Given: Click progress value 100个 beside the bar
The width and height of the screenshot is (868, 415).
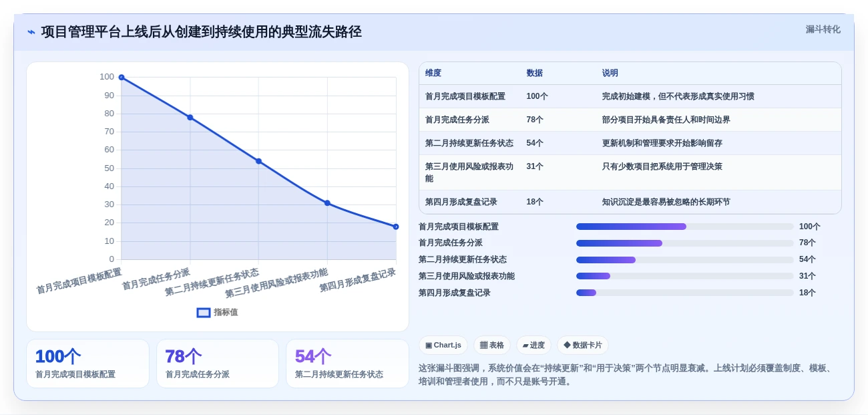Looking at the screenshot, I should [x=810, y=227].
